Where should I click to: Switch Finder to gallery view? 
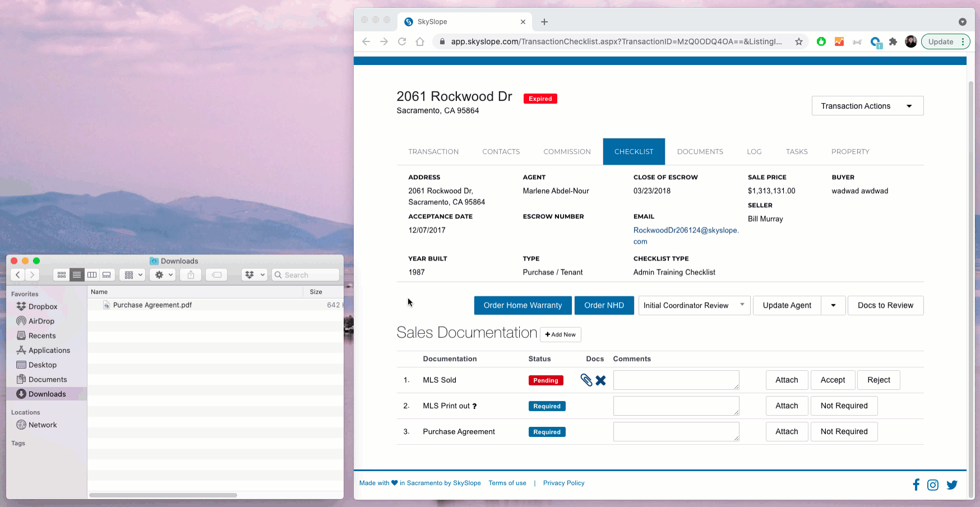[107, 275]
